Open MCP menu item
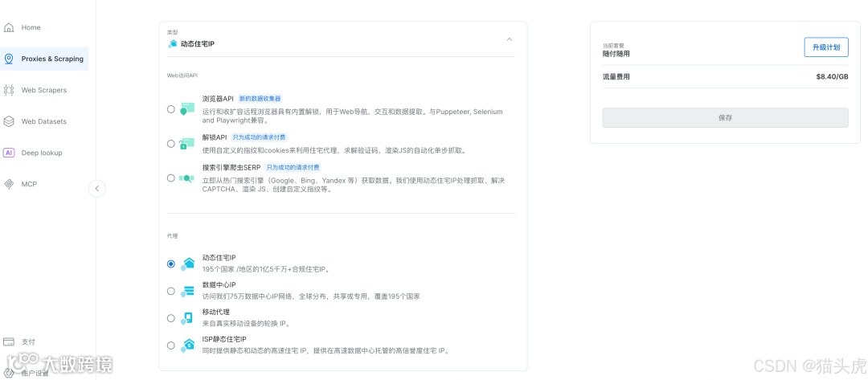Viewport: 868px width, 380px height. coord(44,184)
